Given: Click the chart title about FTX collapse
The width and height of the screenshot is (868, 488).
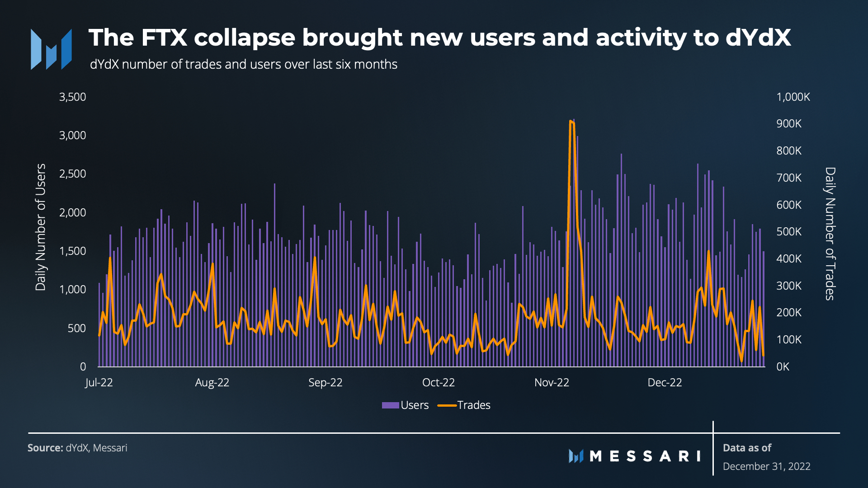Looking at the screenshot, I should [439, 38].
